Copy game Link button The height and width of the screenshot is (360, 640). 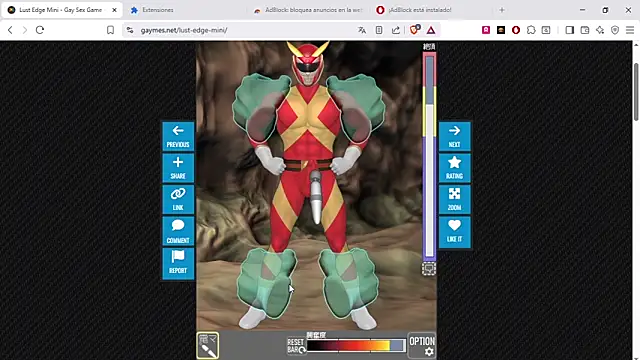(x=178, y=199)
